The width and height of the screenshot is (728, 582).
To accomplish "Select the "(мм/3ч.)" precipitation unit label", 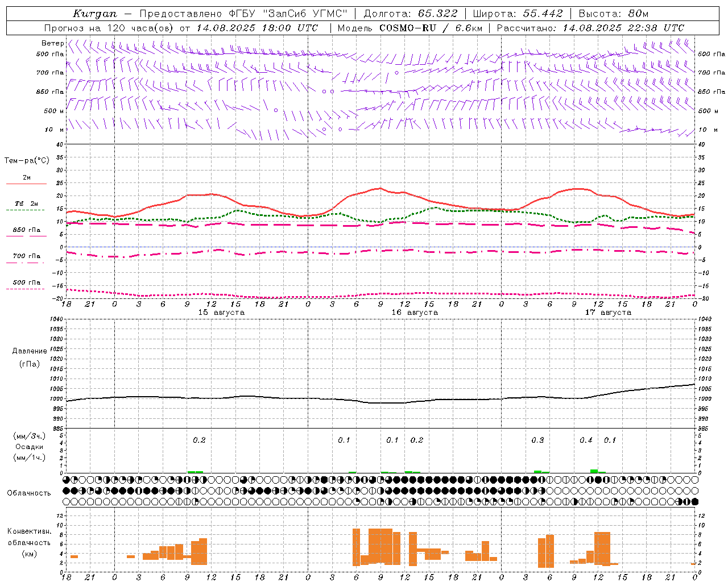I will (x=30, y=436).
